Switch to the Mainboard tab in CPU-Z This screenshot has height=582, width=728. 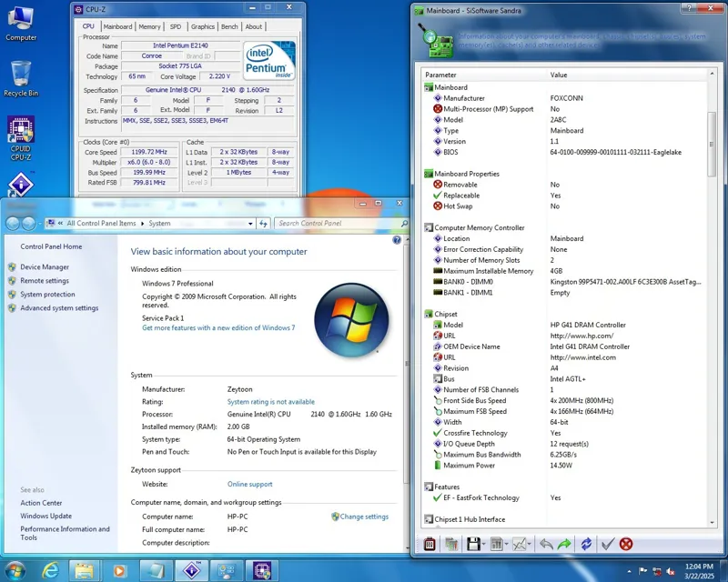(x=117, y=26)
